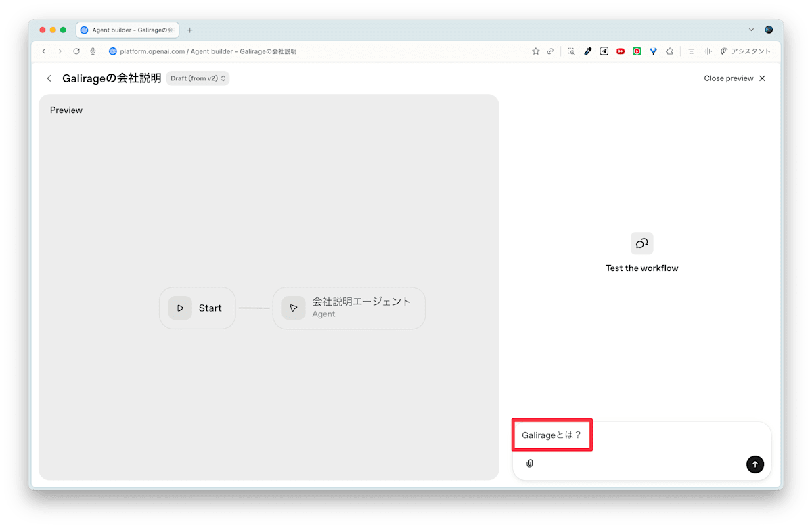Image resolution: width=812 pixels, height=528 pixels.
Task: Click the red fast-forward extension icon
Action: pyautogui.click(x=621, y=51)
